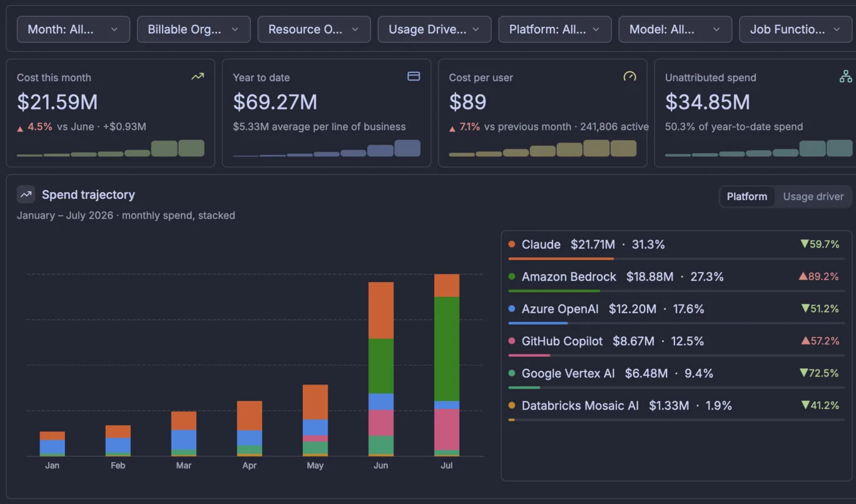Click the Claude share progress bar
Viewport: 856px width, 504px height.
676,259
